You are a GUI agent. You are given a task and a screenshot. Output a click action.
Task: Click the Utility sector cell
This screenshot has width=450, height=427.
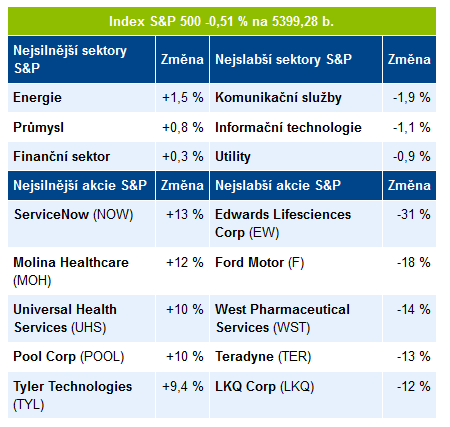point(296,156)
